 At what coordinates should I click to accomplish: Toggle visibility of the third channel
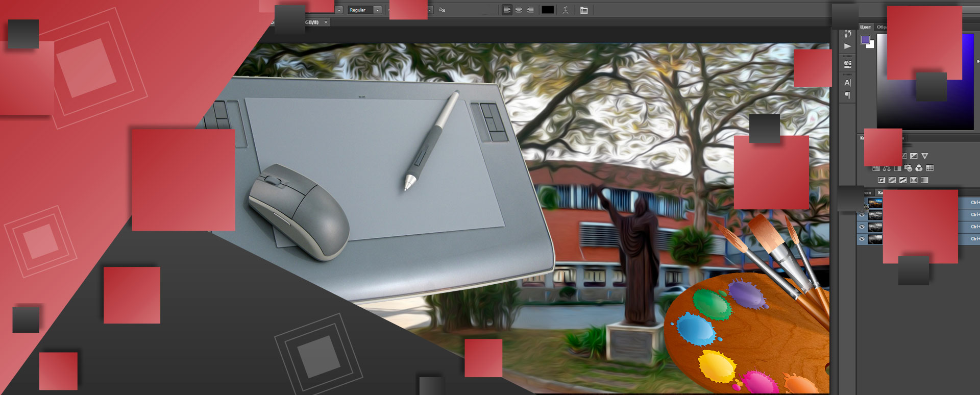coord(862,227)
